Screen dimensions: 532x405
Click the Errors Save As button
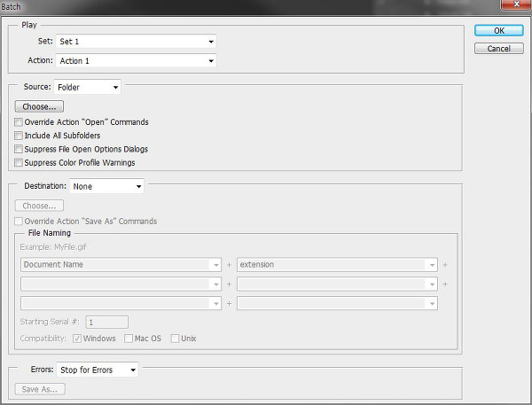coord(40,389)
